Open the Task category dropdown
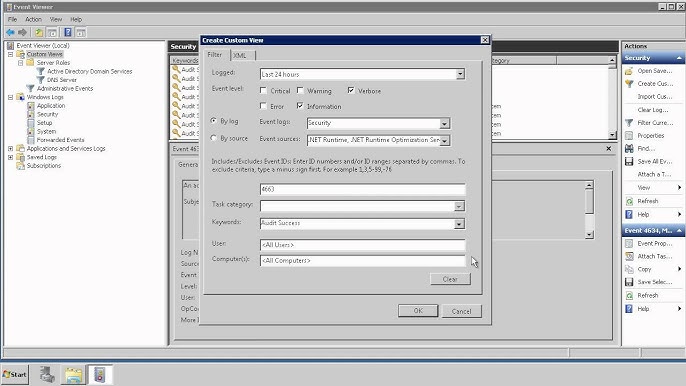The image size is (686, 386). [459, 206]
